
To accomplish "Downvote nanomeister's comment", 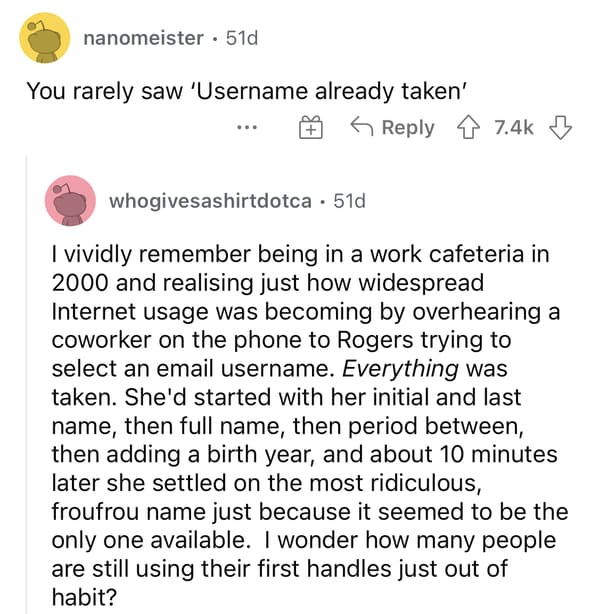I will 561,128.
